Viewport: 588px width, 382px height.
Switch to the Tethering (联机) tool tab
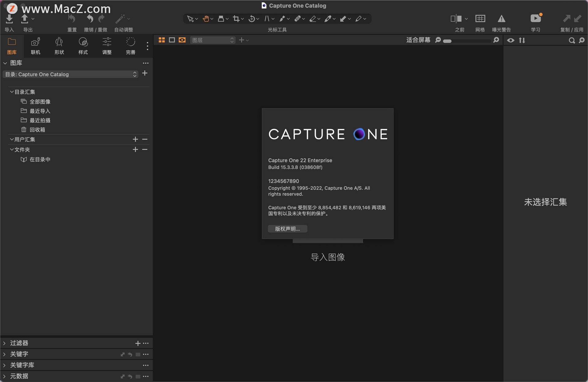coord(36,46)
